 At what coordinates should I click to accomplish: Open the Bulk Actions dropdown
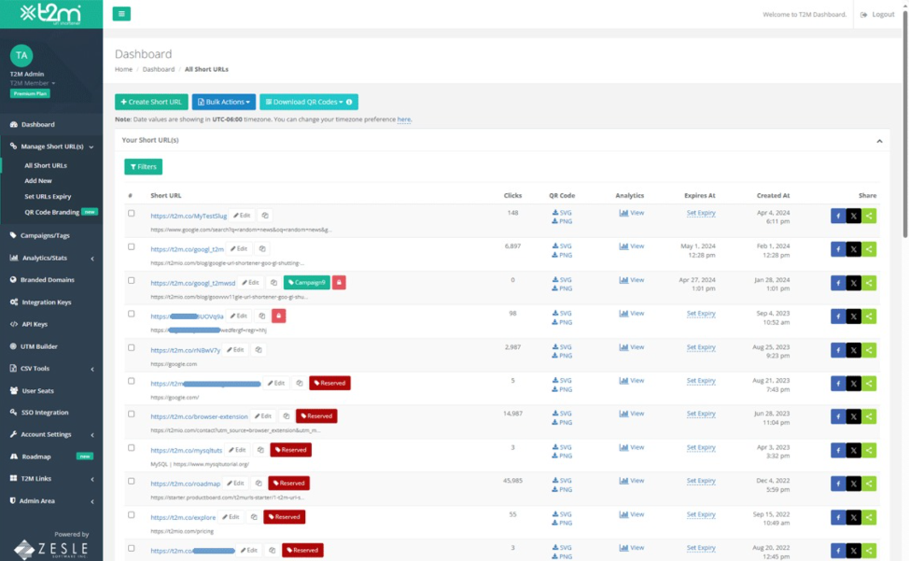tap(223, 102)
